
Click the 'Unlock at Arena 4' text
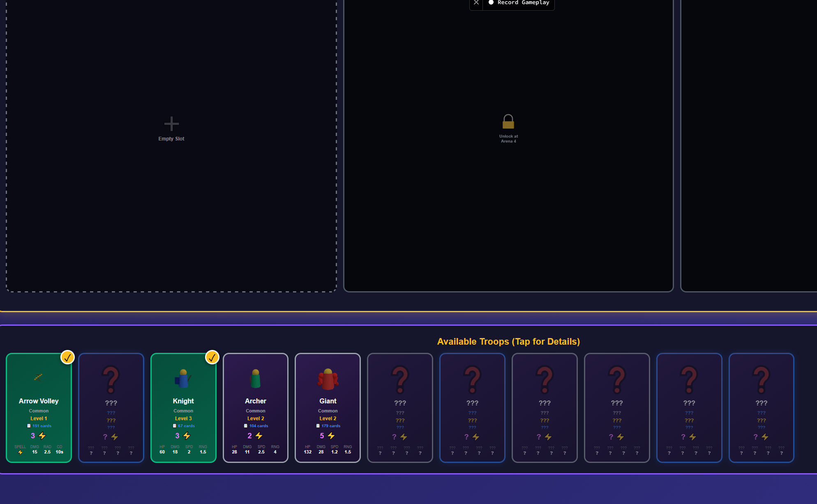508,138
